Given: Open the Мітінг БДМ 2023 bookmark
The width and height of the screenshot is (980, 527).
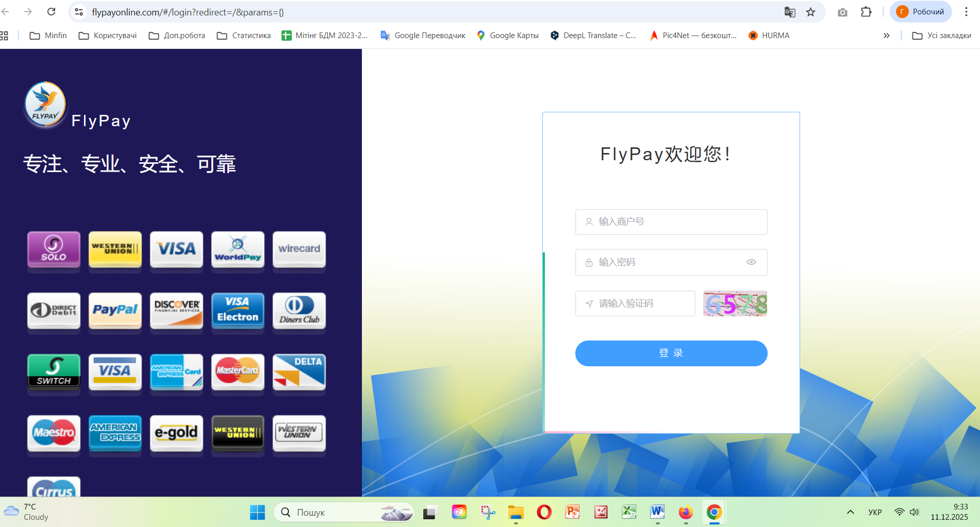Looking at the screenshot, I should [x=325, y=36].
